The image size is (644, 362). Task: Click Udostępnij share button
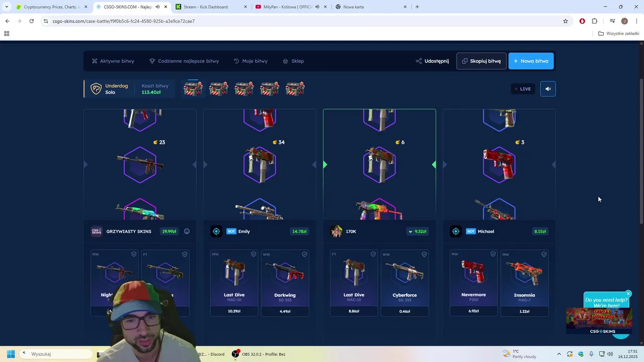coord(432,61)
